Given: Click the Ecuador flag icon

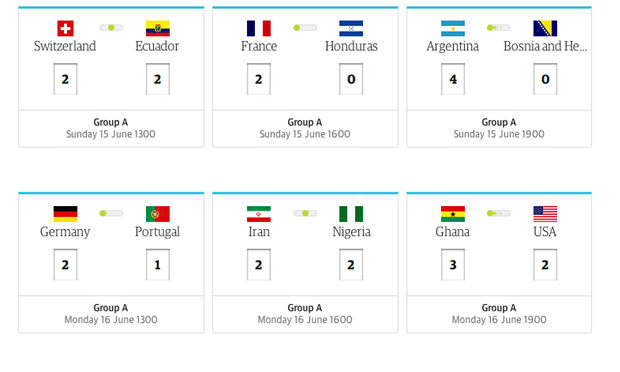Looking at the screenshot, I should click(157, 28).
